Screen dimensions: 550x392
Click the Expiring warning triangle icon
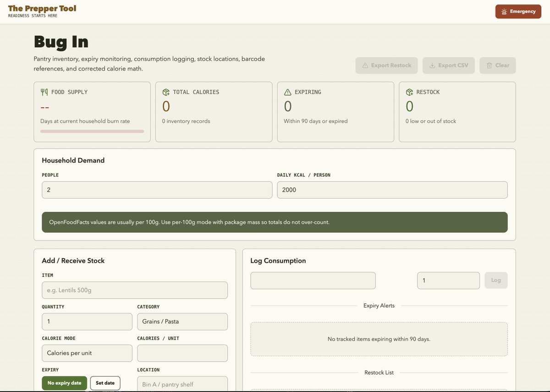tap(288, 92)
